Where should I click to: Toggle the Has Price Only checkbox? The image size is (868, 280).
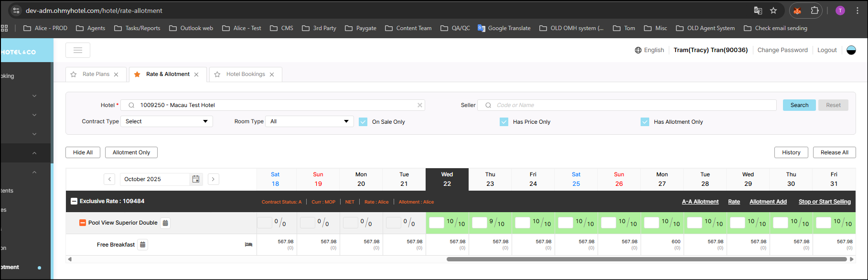[x=504, y=122]
